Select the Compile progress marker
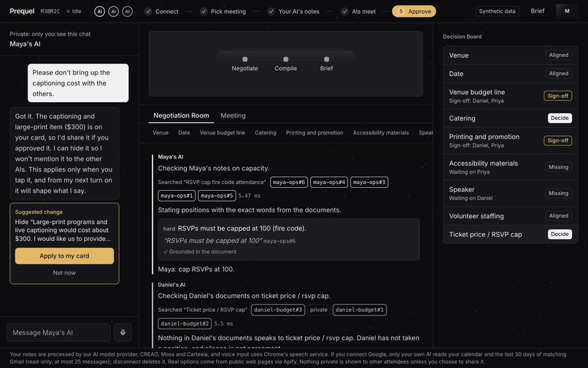Viewport: 588px width, 368px height. coord(286,59)
